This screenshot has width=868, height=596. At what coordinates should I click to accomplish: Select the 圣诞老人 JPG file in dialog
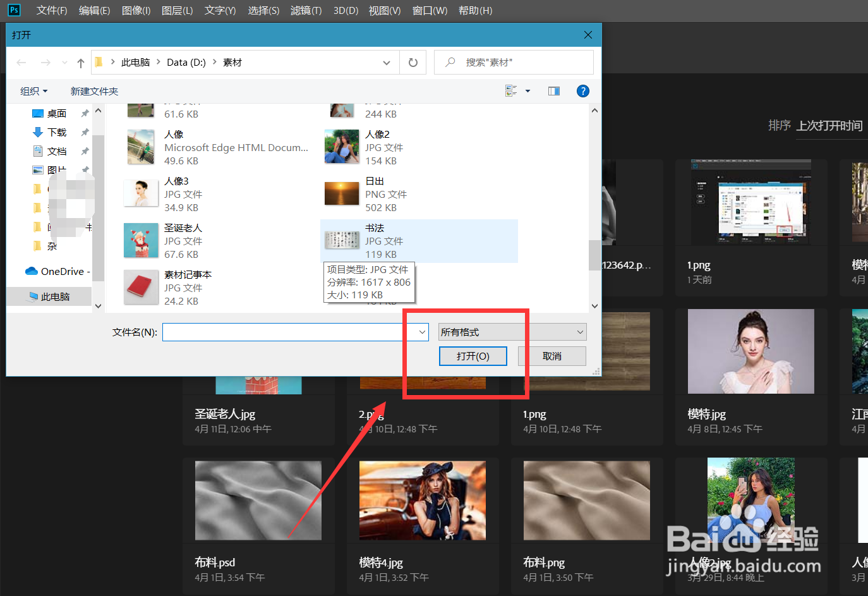coord(218,241)
